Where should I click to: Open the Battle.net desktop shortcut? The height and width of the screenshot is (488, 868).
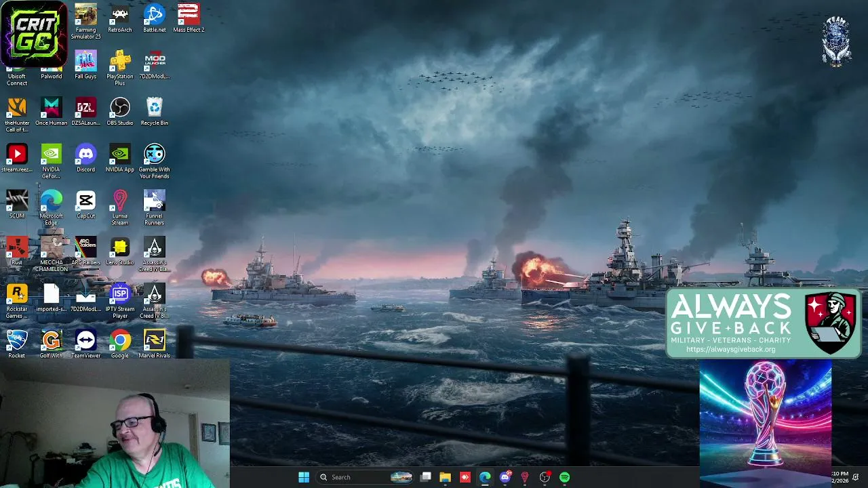click(154, 18)
